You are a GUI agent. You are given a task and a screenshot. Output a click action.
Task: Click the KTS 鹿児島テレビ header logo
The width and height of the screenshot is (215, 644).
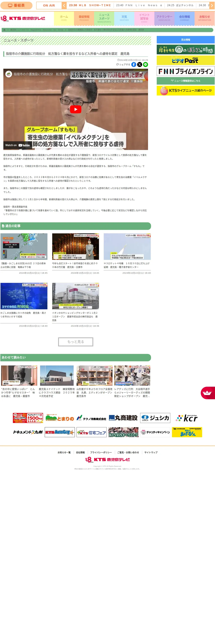click(23, 19)
